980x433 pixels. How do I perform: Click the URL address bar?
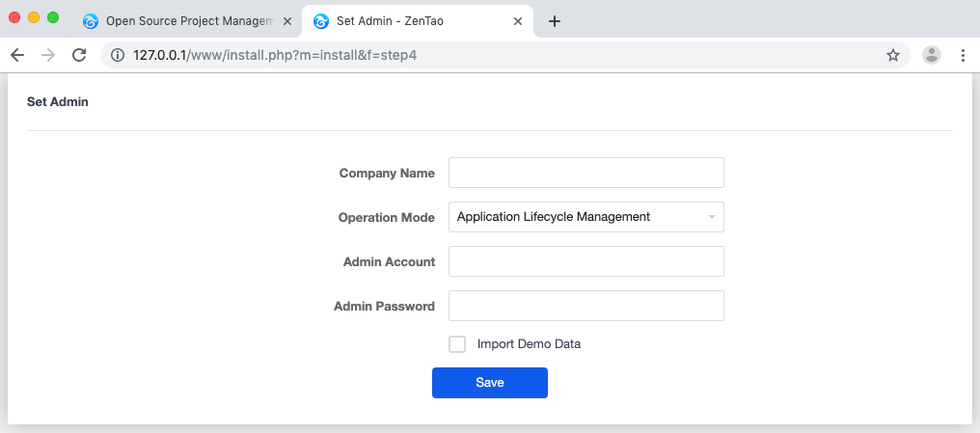(482, 55)
